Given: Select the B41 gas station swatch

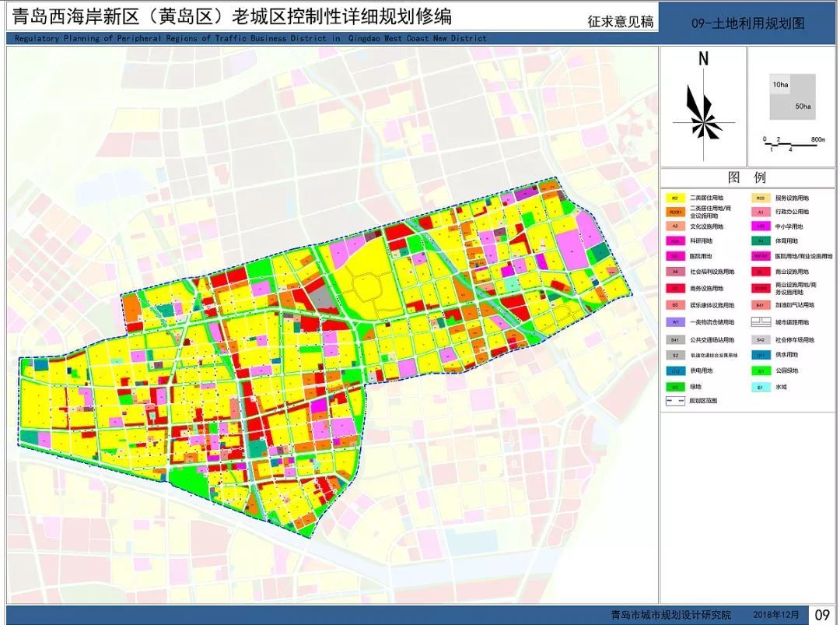Looking at the screenshot, I should coord(761,305).
